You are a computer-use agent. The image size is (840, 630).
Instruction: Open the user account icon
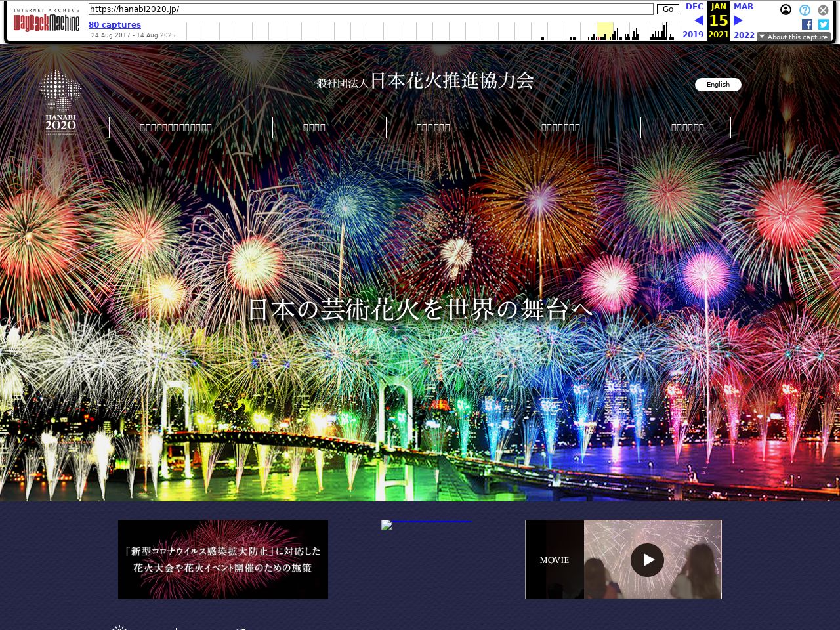[x=786, y=10]
